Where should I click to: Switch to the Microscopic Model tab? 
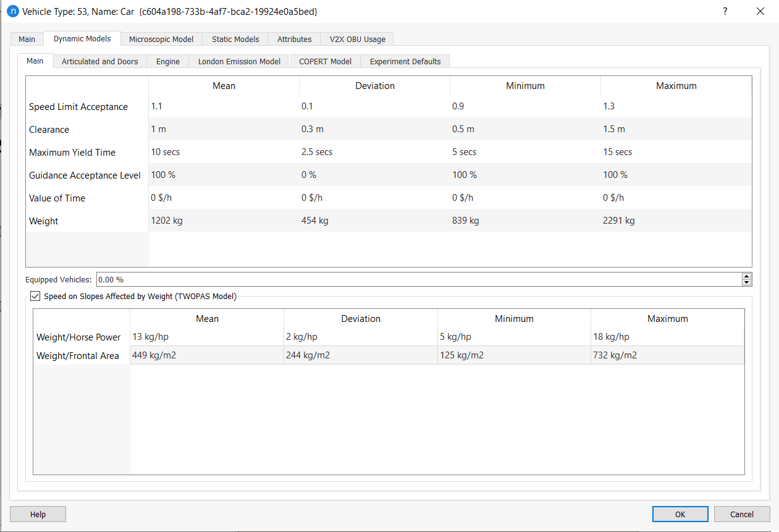click(161, 39)
